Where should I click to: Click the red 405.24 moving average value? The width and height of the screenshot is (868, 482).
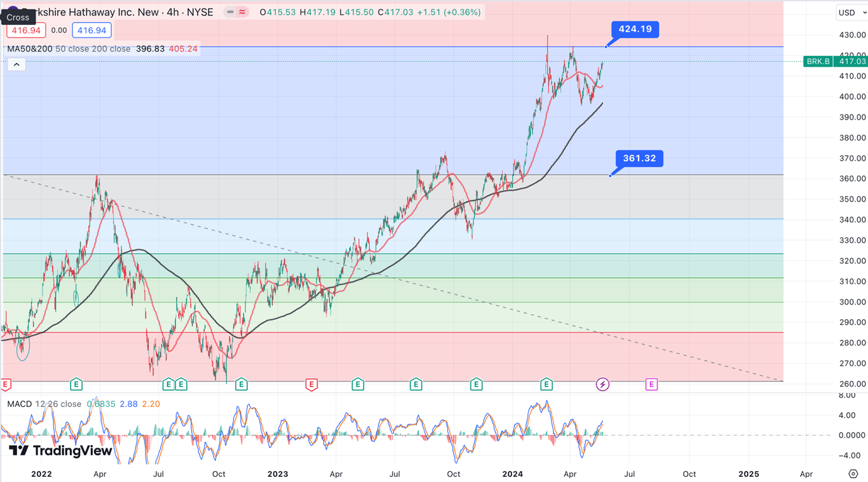point(183,49)
